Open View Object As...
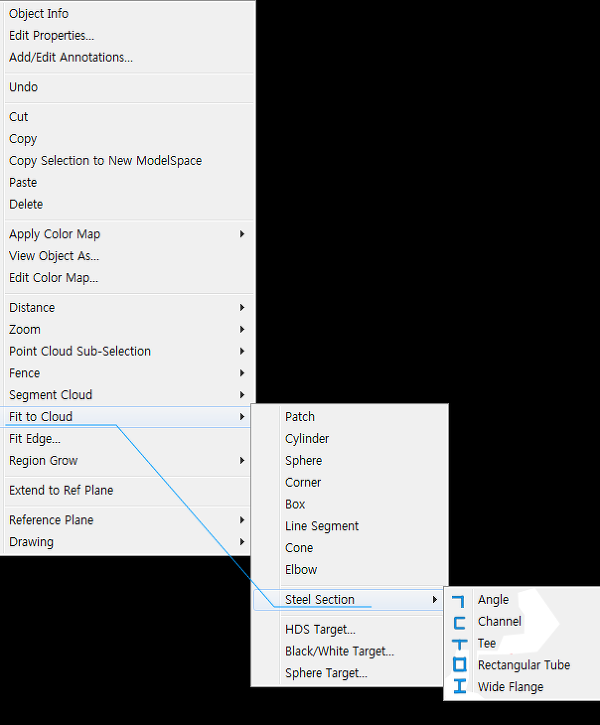The height and width of the screenshot is (725, 600). (x=54, y=256)
